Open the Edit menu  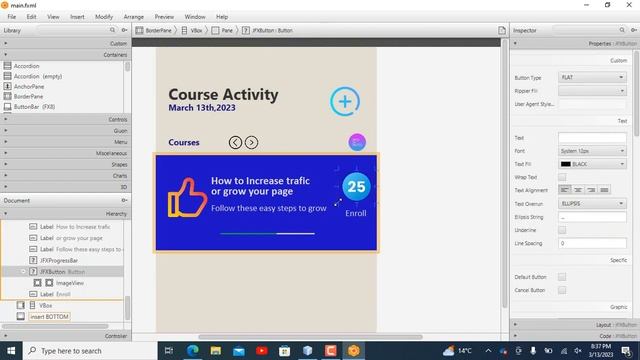pos(31,17)
